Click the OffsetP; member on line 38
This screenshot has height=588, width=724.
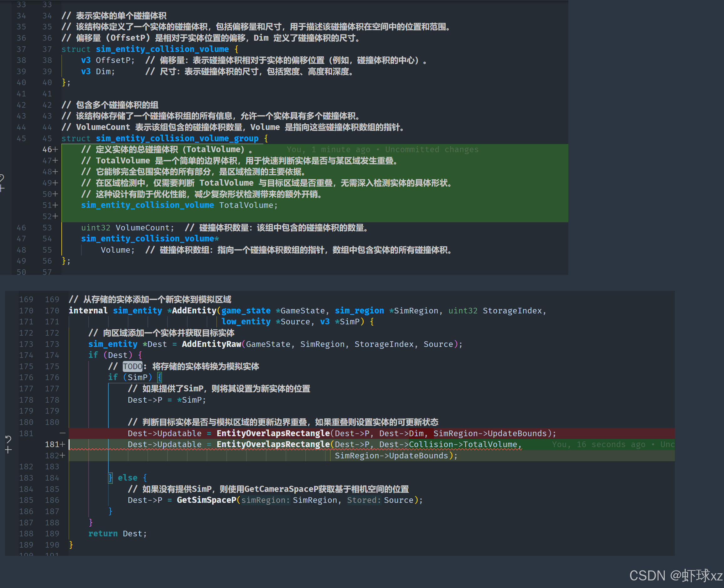[115, 60]
